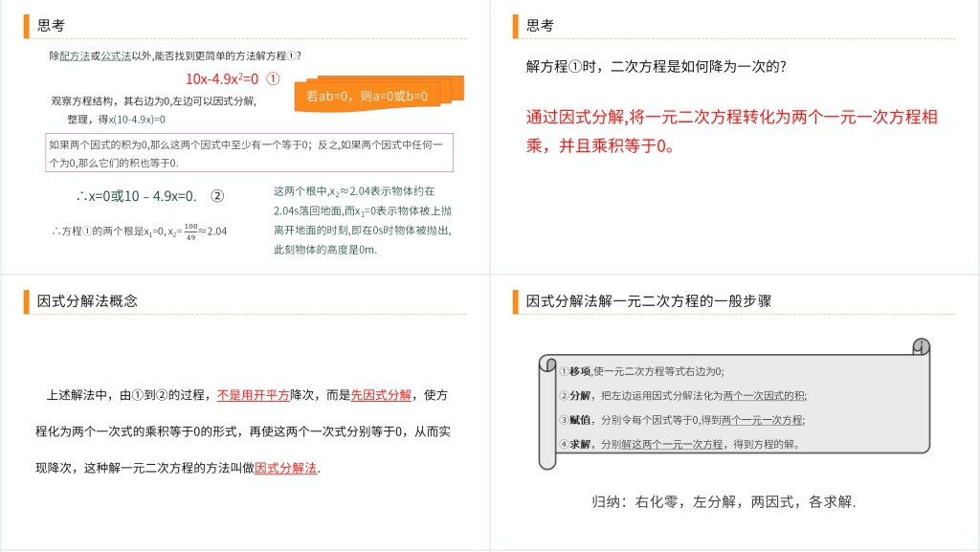
Task: Click the underlined red term 因式分解法
Action: coord(285,468)
